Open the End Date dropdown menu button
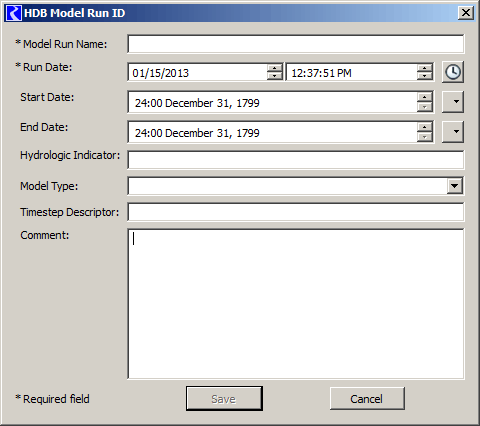Screen dimensions: 480x426 tap(453, 132)
